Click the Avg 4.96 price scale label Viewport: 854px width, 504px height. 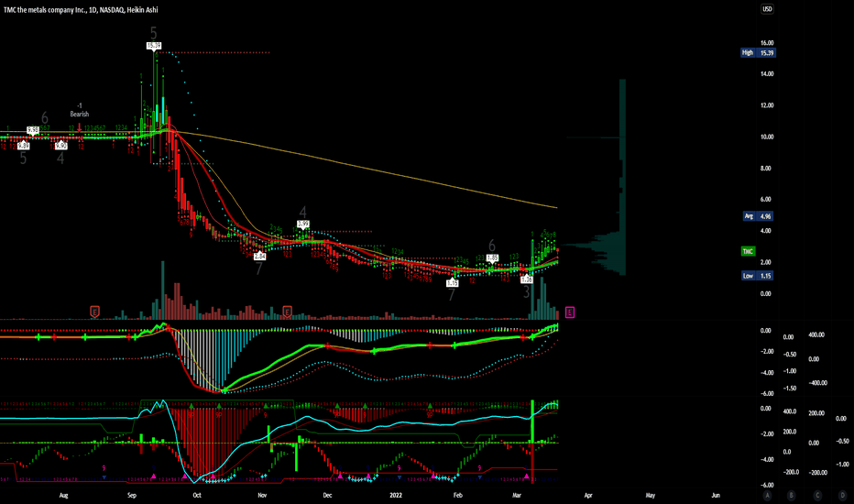coord(758,216)
